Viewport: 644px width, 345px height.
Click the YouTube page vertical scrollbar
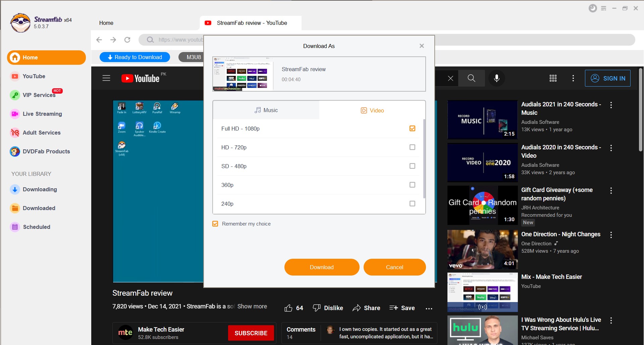pyautogui.click(x=640, y=110)
